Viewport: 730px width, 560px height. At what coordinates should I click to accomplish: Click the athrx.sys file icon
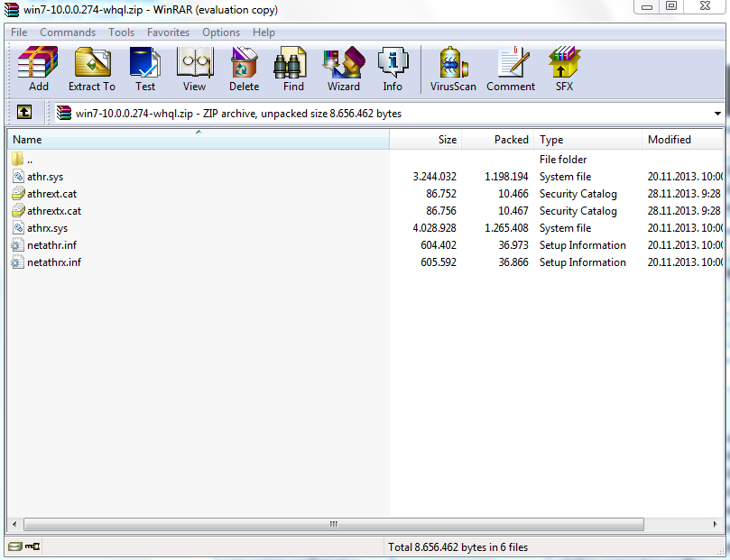coord(18,228)
